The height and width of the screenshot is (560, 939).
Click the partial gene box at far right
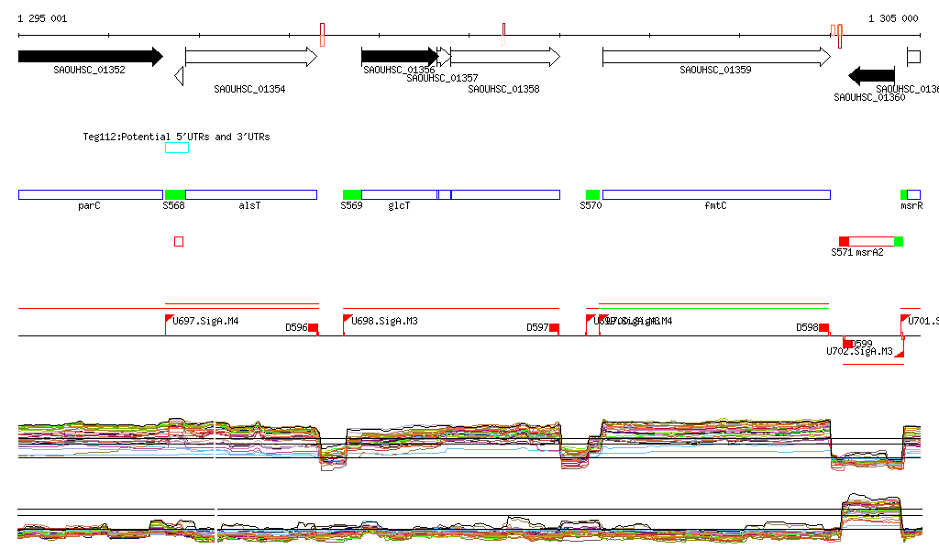coord(914,57)
